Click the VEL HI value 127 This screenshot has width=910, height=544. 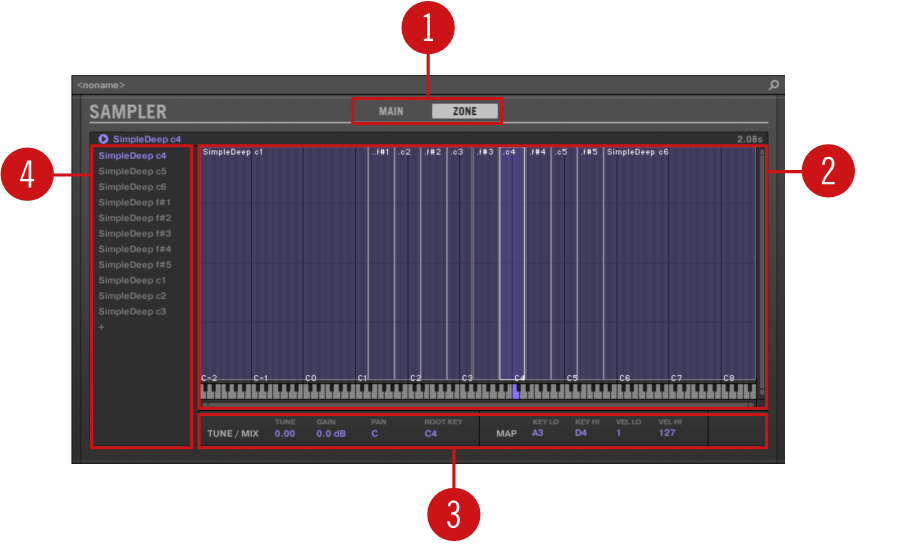point(667,434)
